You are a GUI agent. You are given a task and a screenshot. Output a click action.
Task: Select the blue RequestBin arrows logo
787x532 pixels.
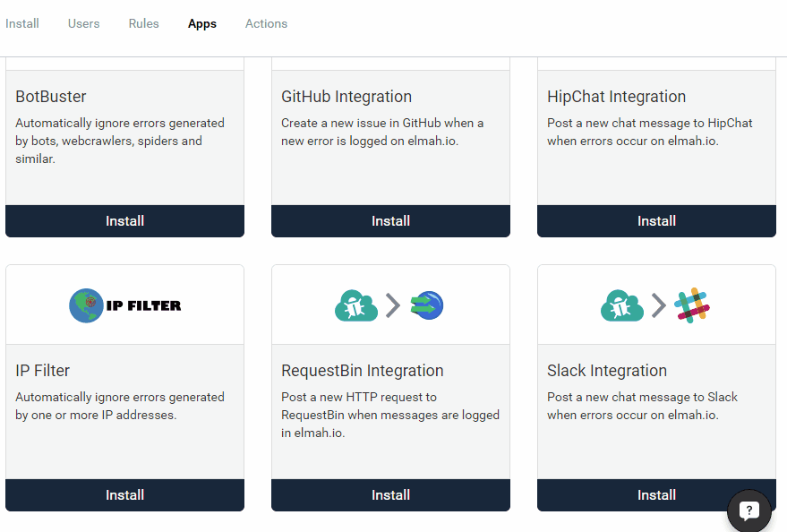point(426,305)
